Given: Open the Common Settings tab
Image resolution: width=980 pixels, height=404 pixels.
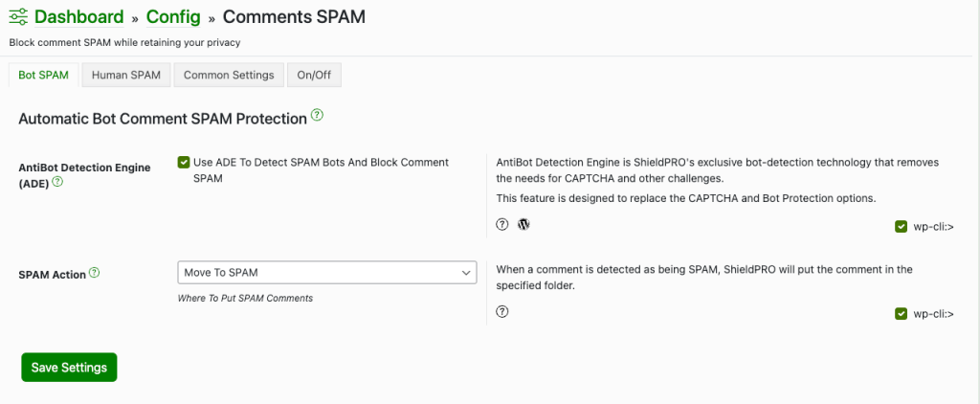Looking at the screenshot, I should (229, 75).
